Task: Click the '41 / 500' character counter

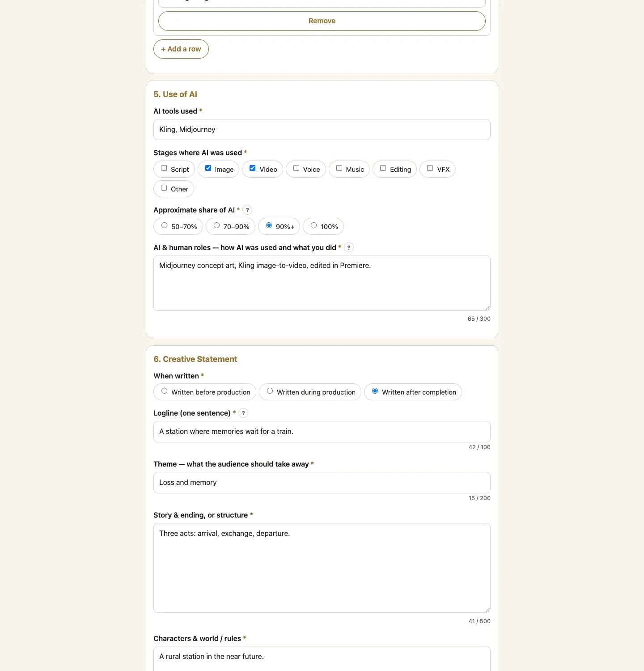Action: (479, 621)
